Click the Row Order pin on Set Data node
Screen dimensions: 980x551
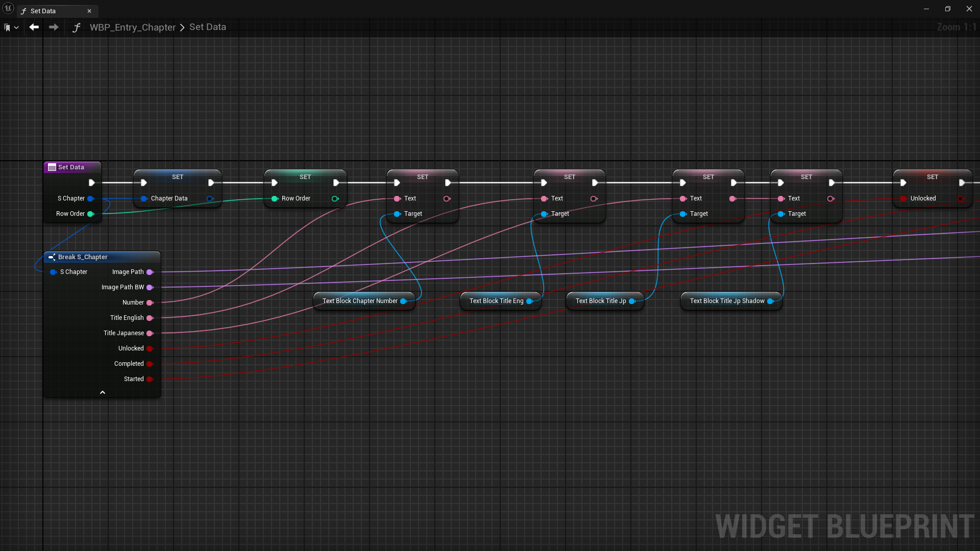point(91,214)
